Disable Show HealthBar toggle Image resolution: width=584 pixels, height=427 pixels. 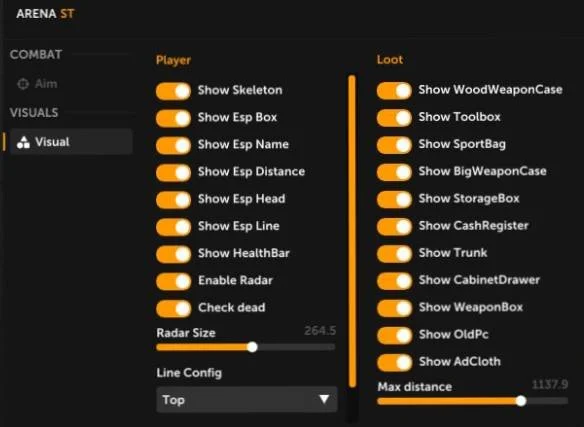[173, 254]
